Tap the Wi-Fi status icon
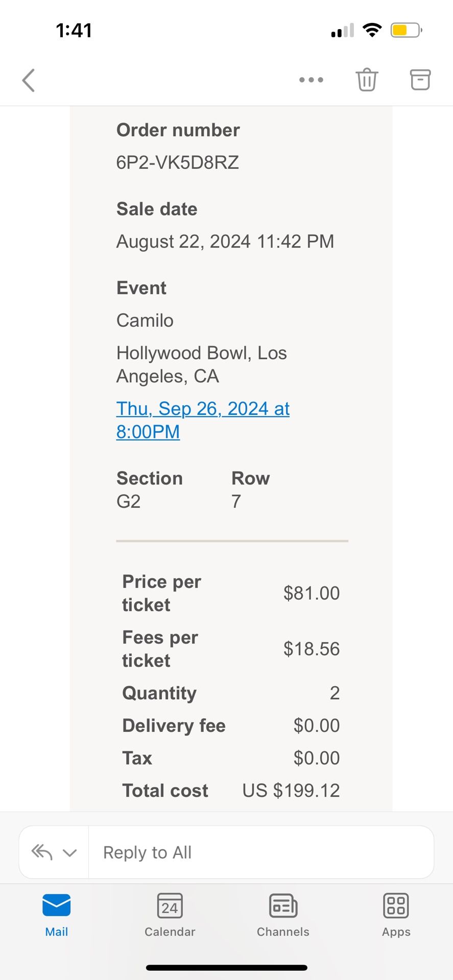The height and width of the screenshot is (980, 453). tap(372, 30)
